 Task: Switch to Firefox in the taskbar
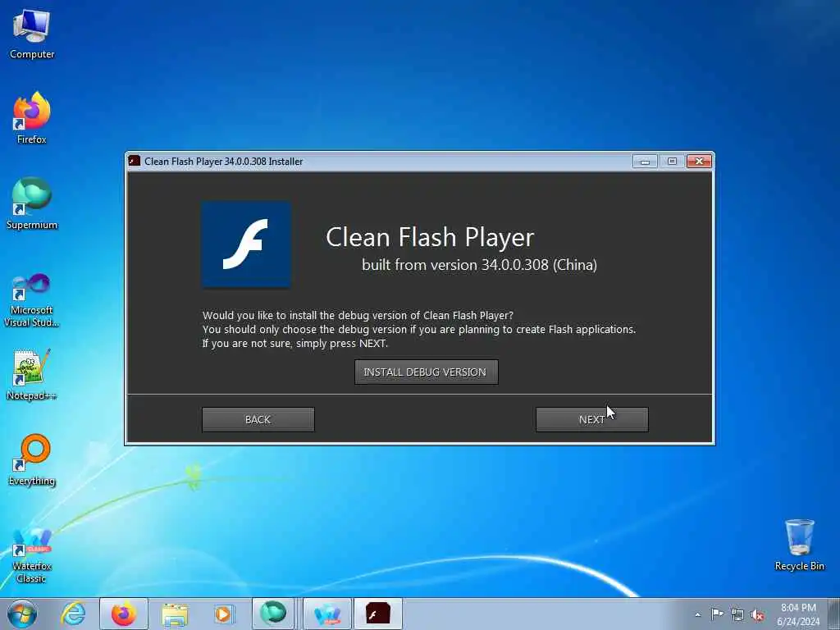pos(124,614)
